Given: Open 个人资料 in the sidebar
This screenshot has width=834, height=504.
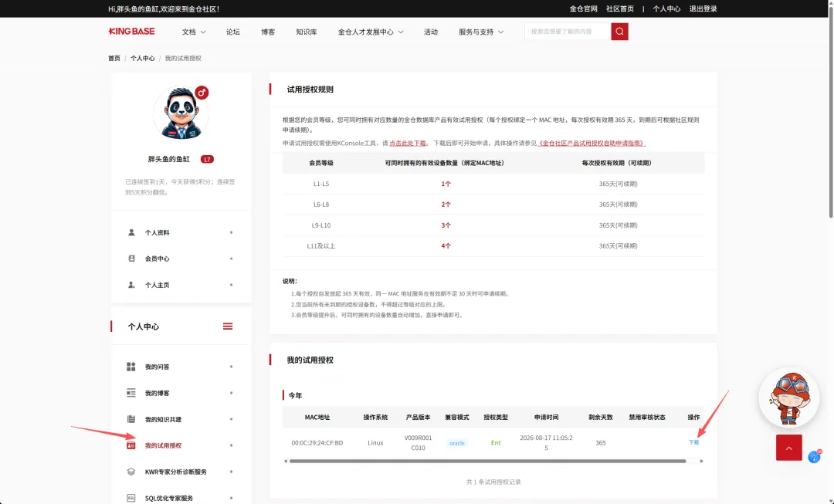Looking at the screenshot, I should (158, 232).
